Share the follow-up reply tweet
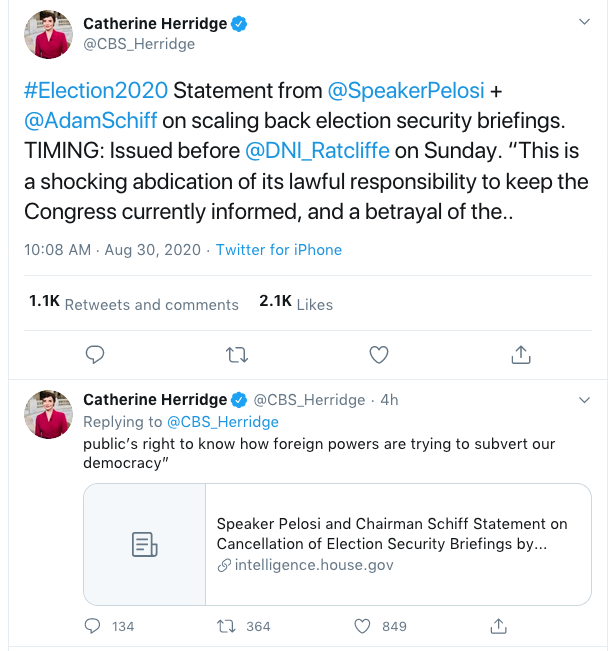Viewport: 616px width, 651px height. pyautogui.click(x=497, y=626)
